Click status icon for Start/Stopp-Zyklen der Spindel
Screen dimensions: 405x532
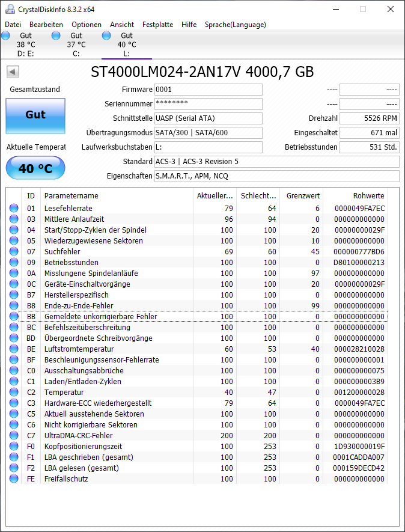(x=14, y=230)
